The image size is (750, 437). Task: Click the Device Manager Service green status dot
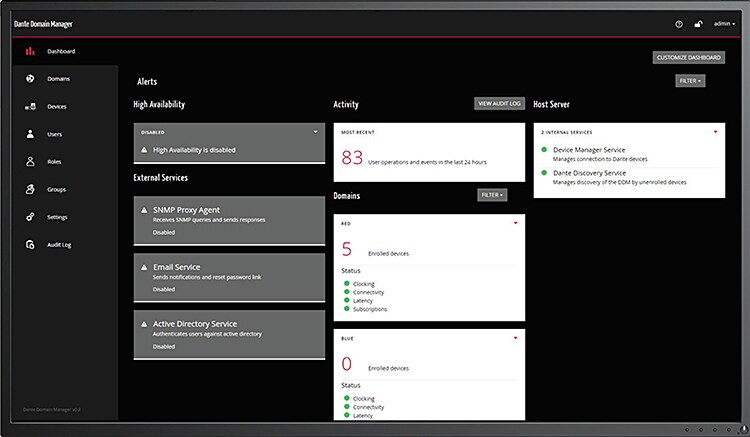click(x=544, y=150)
